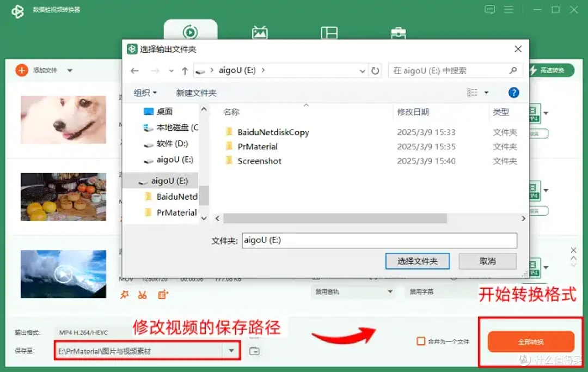This screenshot has height=372, width=588.
Task: Toggle 合并为一个文件 checkbox
Action: coord(421,341)
